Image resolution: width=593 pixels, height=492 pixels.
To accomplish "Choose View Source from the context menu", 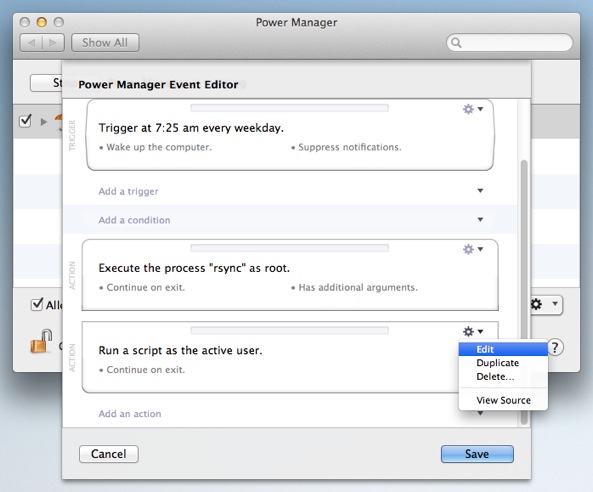I will coord(503,400).
